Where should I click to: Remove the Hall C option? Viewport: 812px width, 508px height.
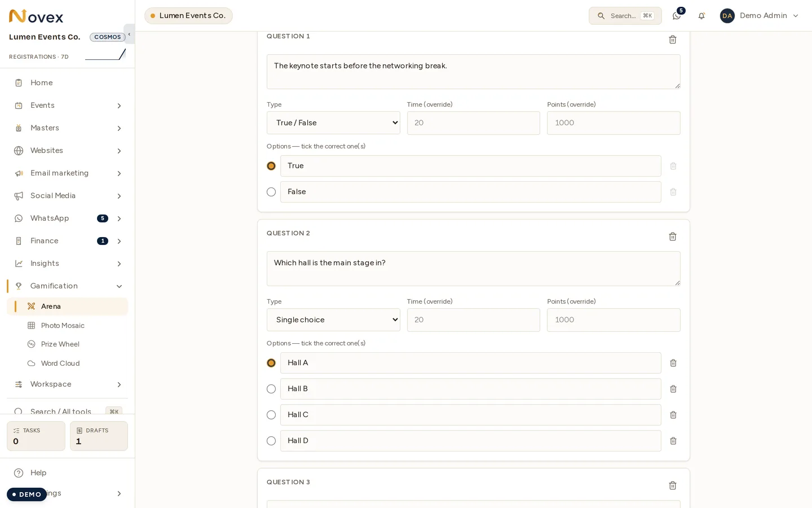coord(673,415)
